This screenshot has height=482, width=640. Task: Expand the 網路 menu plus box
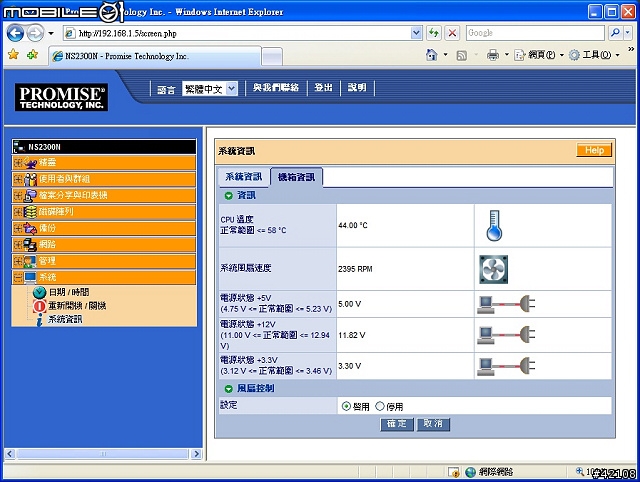pyautogui.click(x=18, y=244)
